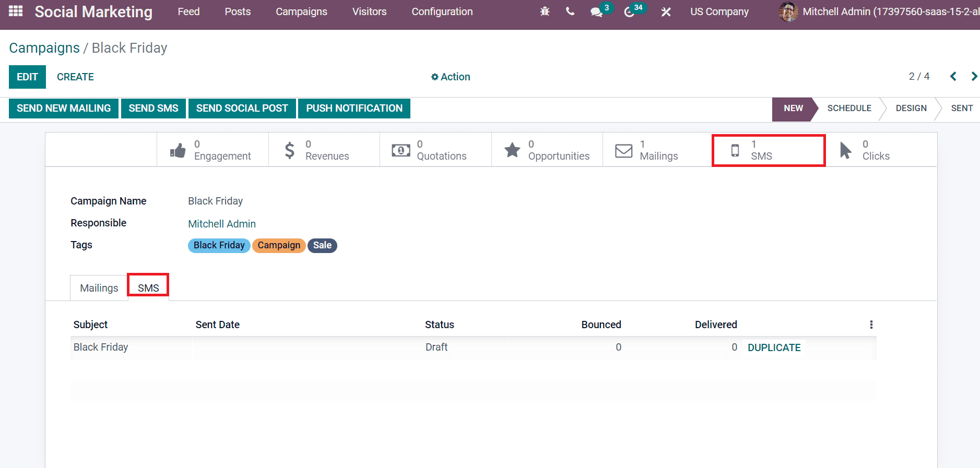Select the DESIGN stage in status bar

click(x=911, y=108)
